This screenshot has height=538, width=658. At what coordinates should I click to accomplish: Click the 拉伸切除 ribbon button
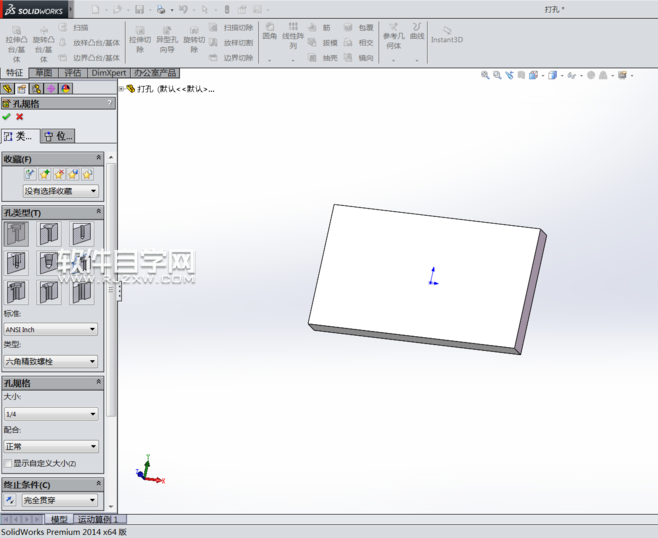(x=140, y=39)
